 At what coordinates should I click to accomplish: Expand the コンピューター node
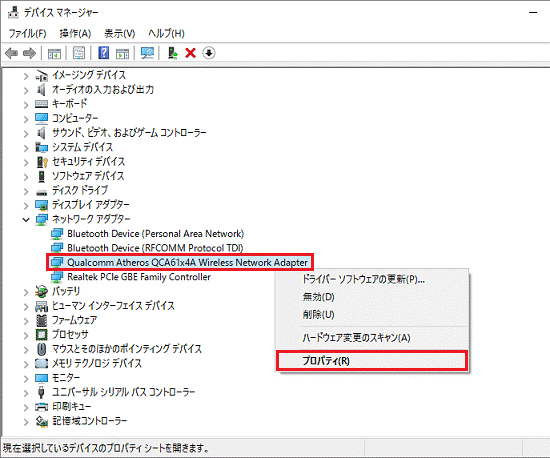pyautogui.click(x=26, y=119)
